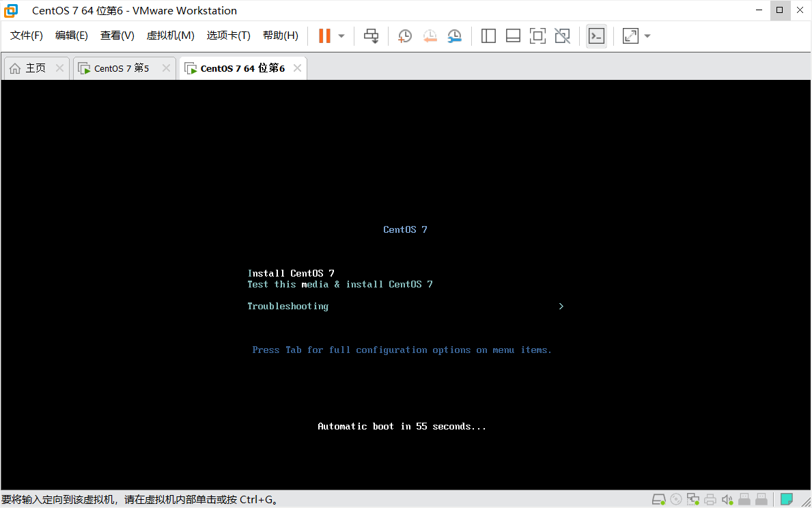This screenshot has height=508, width=812.
Task: Select Test this media & install CentOS 7
Action: 339,284
